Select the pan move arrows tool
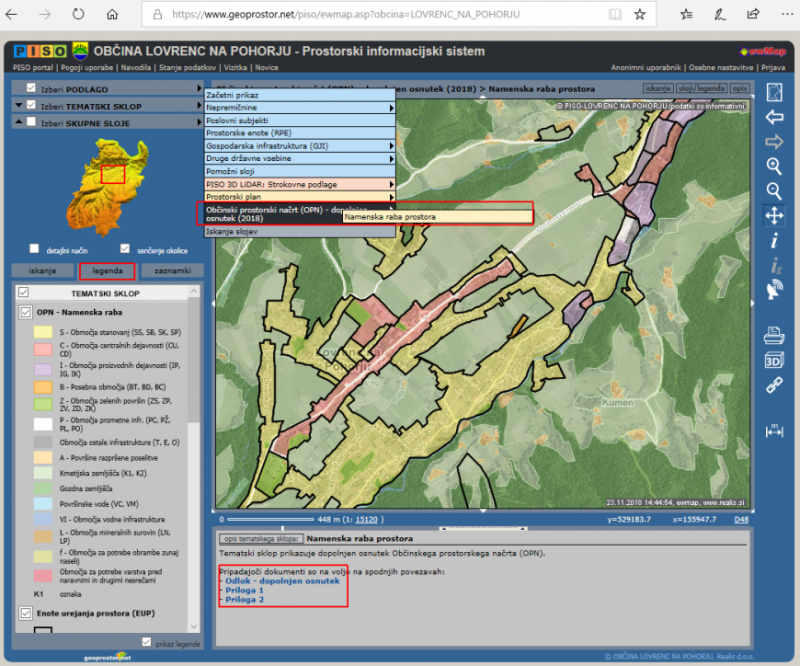This screenshot has height=666, width=800. pyautogui.click(x=774, y=215)
